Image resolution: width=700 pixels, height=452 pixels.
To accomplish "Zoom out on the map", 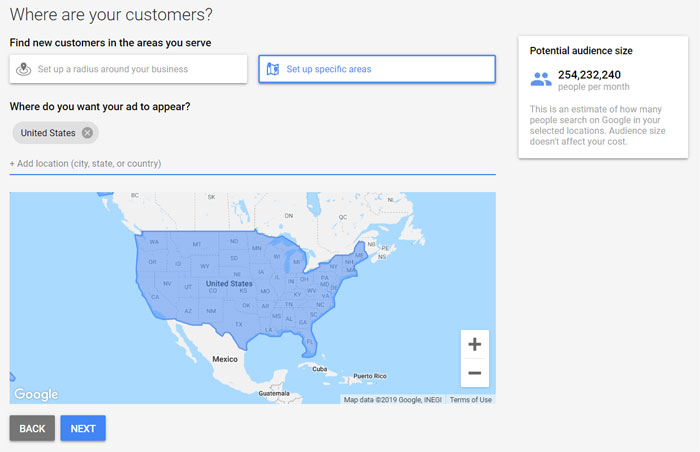I will [x=475, y=373].
